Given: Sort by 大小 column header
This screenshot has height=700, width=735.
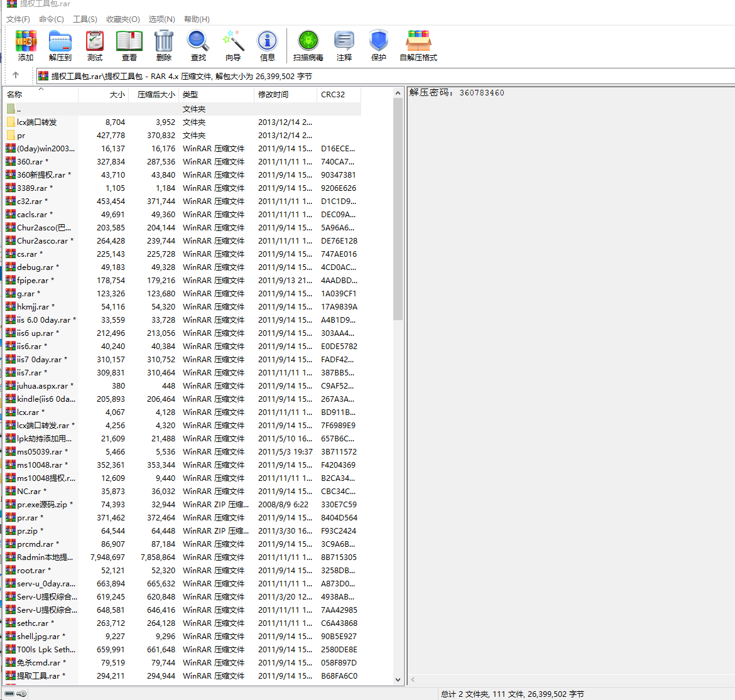Looking at the screenshot, I should tap(104, 95).
